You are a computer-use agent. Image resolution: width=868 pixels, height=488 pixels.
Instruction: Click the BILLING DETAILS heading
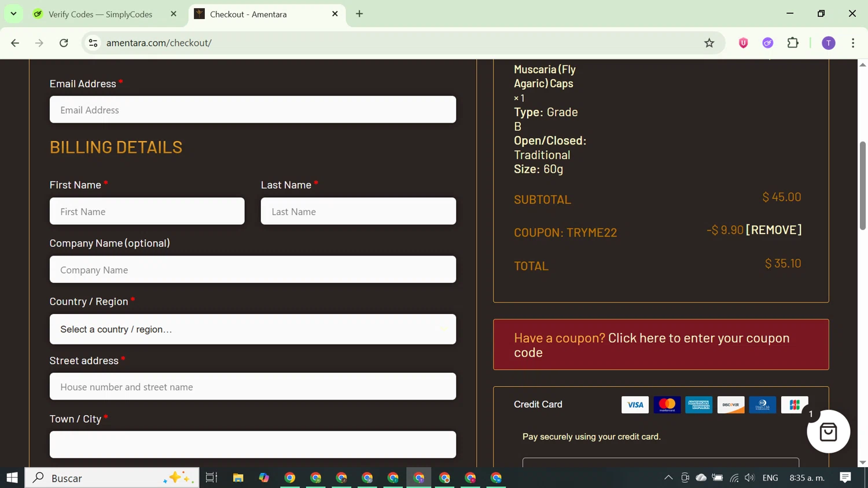click(116, 147)
